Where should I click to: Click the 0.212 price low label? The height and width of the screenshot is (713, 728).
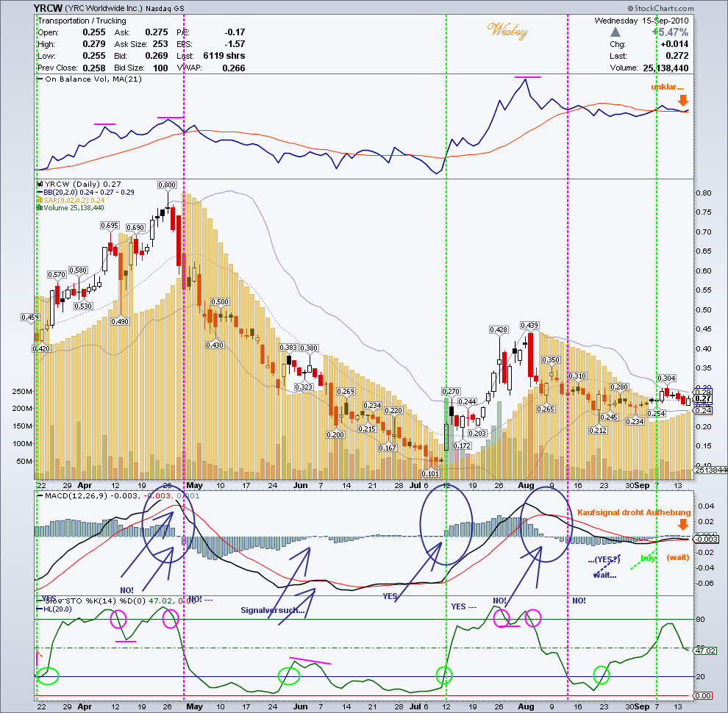[598, 430]
